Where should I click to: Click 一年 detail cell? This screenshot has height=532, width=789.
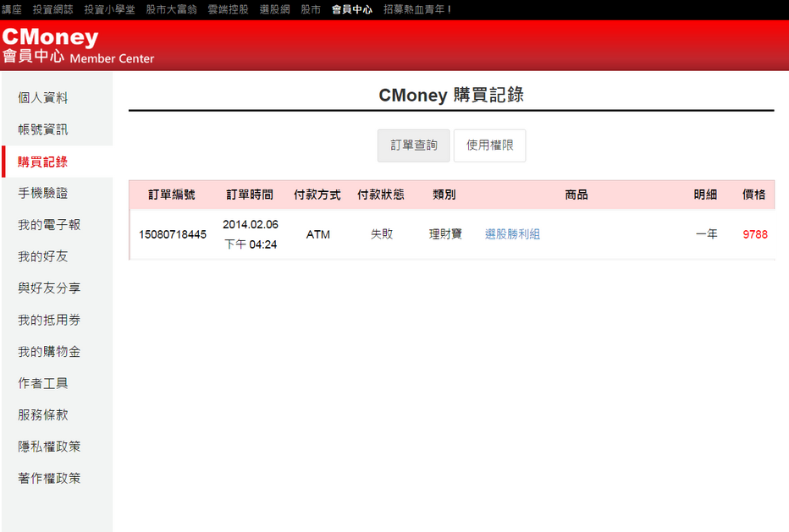[707, 234]
